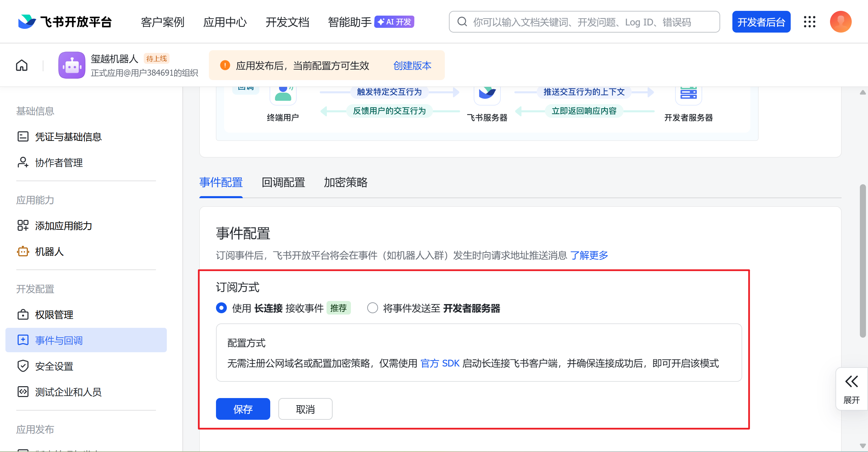Click the 开发者服务器 diagram icon
This screenshot has width=868, height=452.
click(x=689, y=95)
